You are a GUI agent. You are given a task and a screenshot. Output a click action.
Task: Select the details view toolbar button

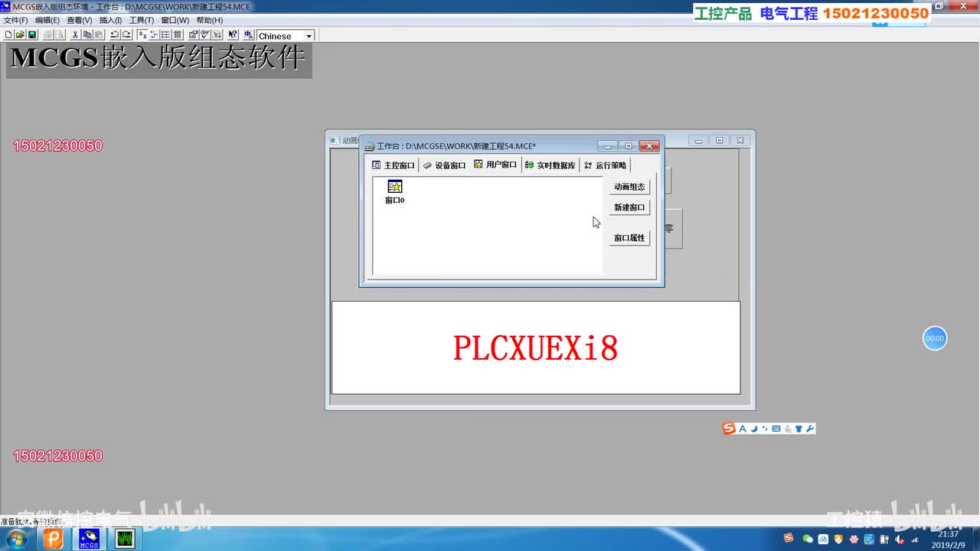click(177, 35)
